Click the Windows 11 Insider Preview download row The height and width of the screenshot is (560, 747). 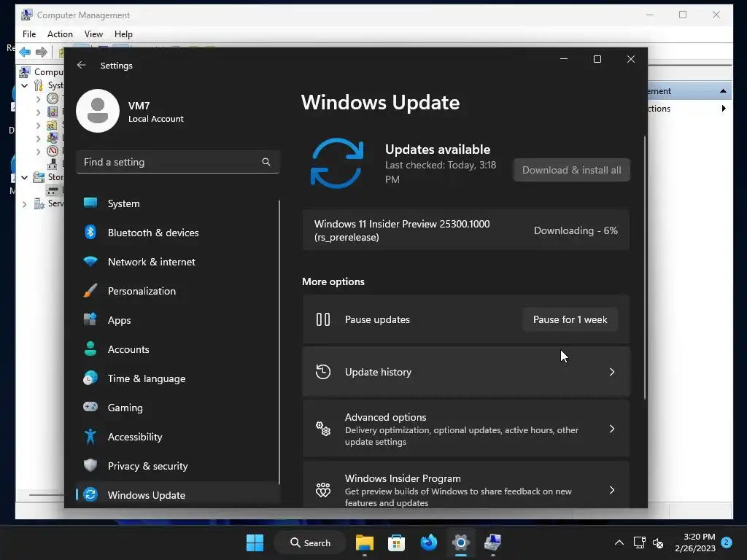(466, 230)
